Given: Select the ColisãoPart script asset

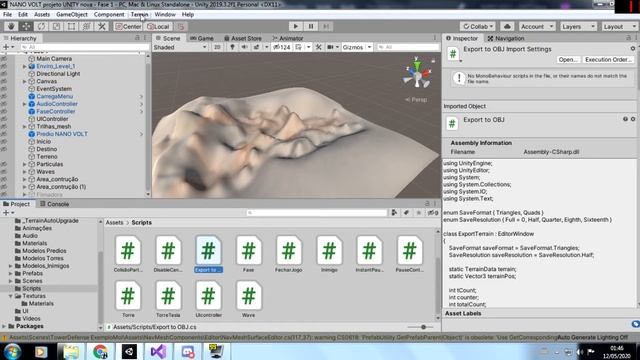Looking at the screenshot, I should point(128,254).
